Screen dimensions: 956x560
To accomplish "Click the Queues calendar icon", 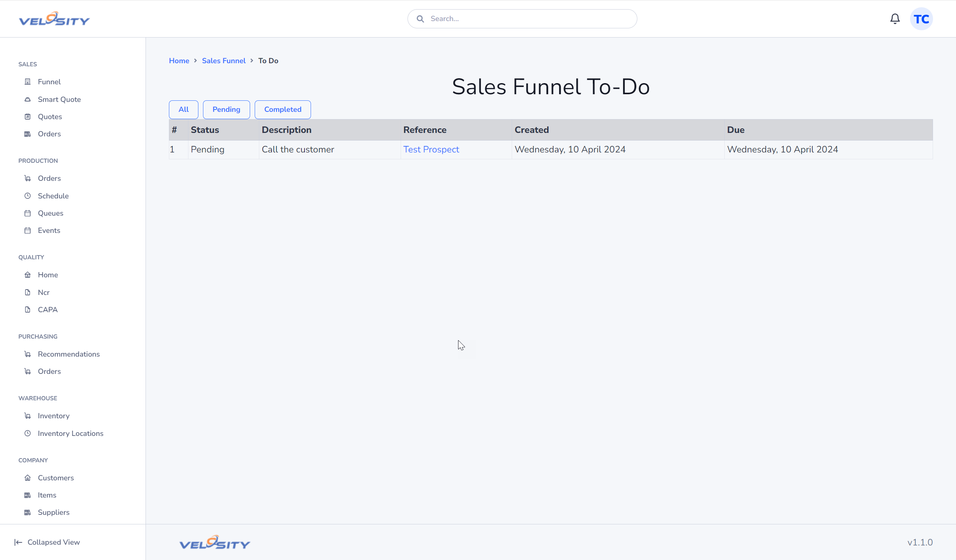I will click(28, 213).
